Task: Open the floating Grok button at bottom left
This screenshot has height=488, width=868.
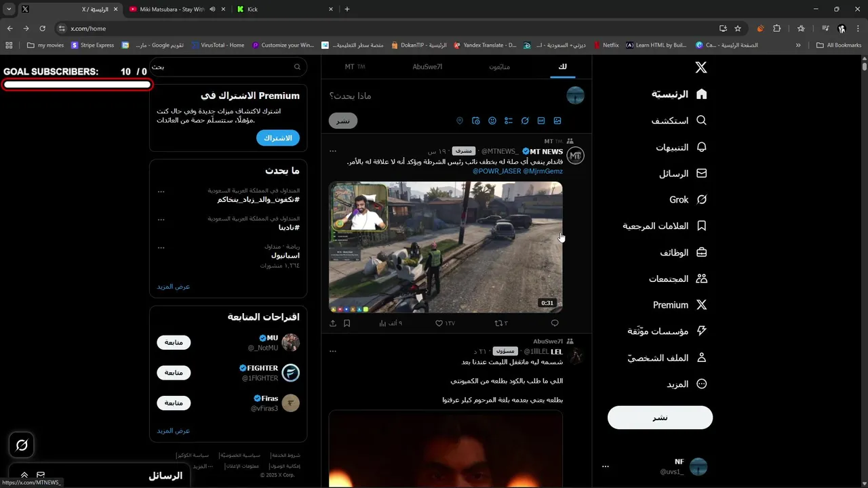Action: click(x=22, y=445)
